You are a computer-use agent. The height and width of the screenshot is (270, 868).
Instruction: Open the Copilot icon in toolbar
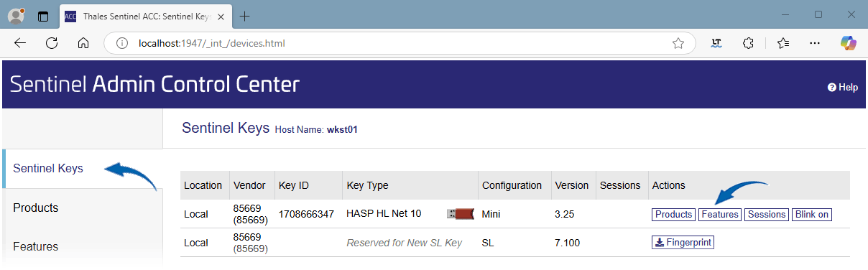point(849,43)
